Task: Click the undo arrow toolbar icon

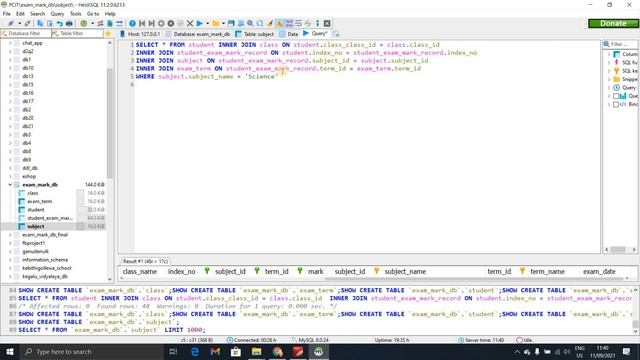Action: click(60, 23)
